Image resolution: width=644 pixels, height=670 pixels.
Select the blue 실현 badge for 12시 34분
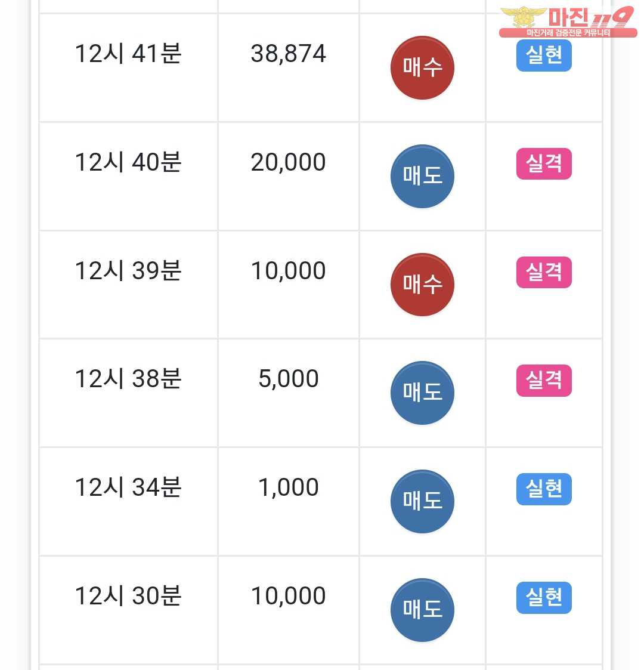[544, 489]
